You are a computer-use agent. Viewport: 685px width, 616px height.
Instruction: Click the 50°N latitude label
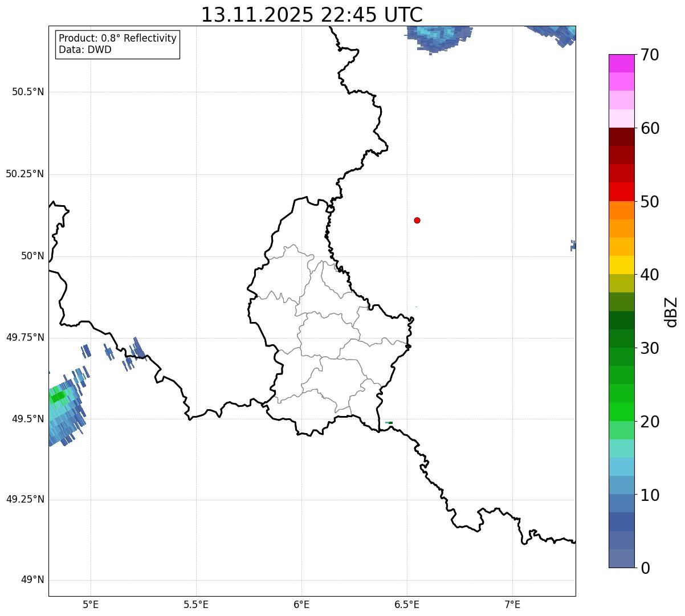pos(32,256)
